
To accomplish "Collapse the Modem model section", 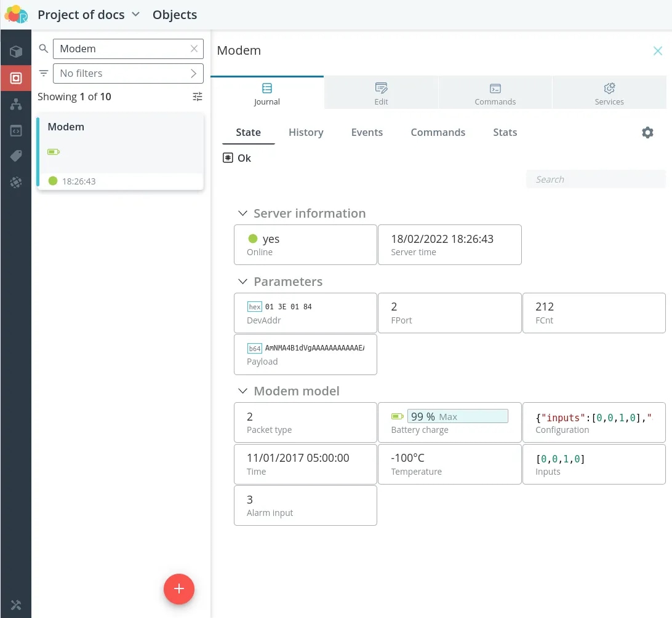I will pos(242,390).
